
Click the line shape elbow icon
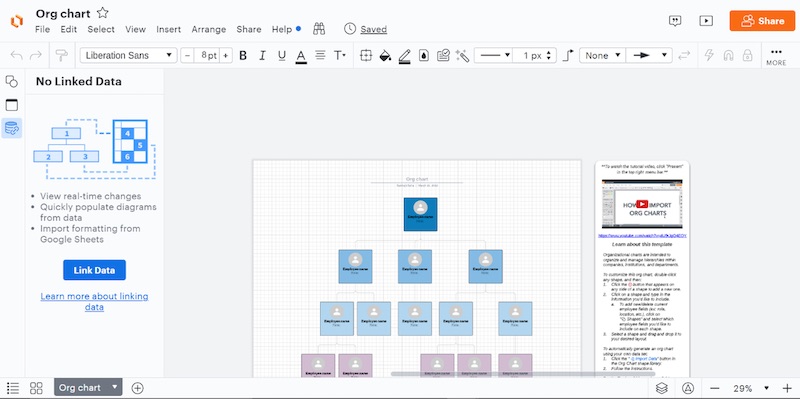pyautogui.click(x=568, y=55)
